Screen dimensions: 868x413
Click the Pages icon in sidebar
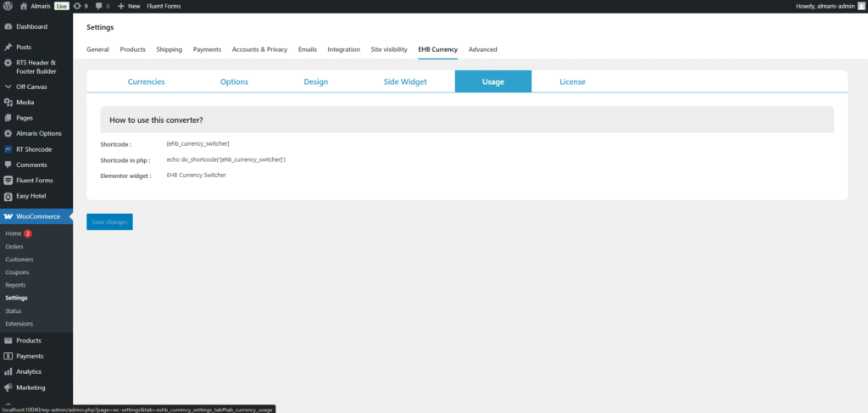click(8, 118)
